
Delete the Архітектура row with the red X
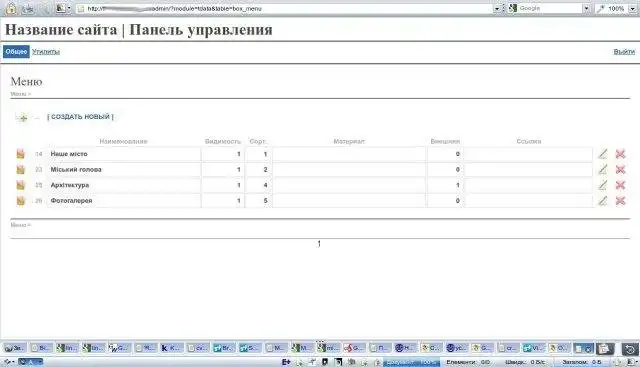coord(620,185)
